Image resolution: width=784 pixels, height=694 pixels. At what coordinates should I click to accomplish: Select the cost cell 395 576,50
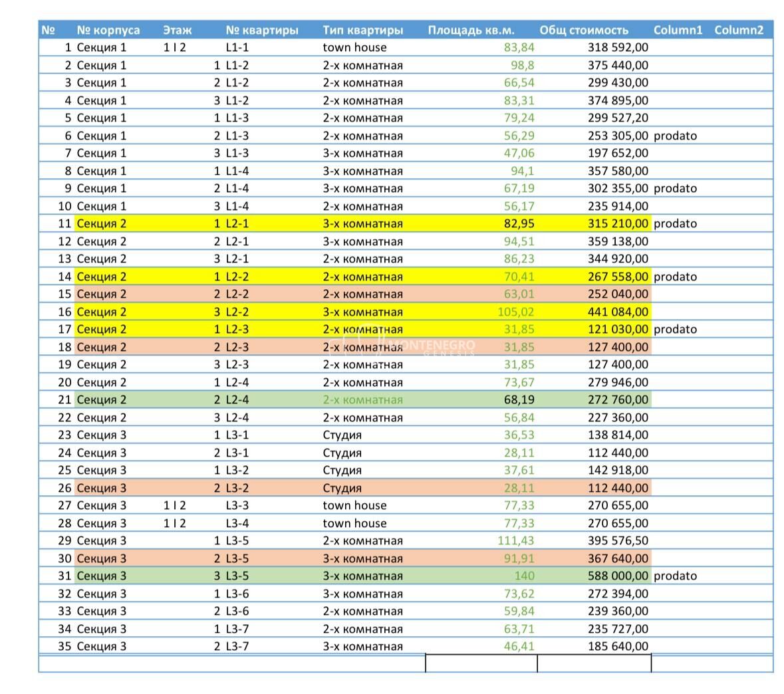(x=618, y=541)
